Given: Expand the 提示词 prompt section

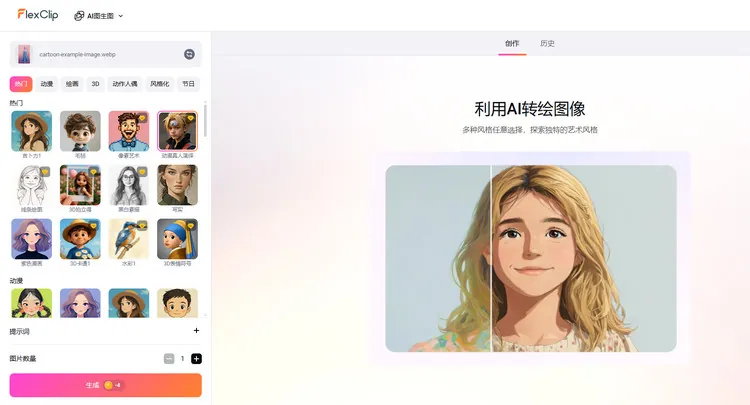Looking at the screenshot, I should coord(196,330).
